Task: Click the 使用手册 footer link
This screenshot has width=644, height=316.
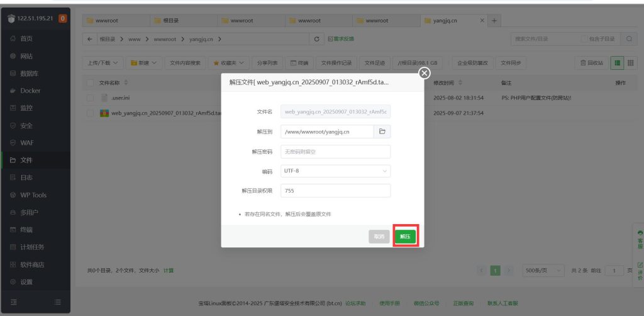Action: tap(389, 303)
